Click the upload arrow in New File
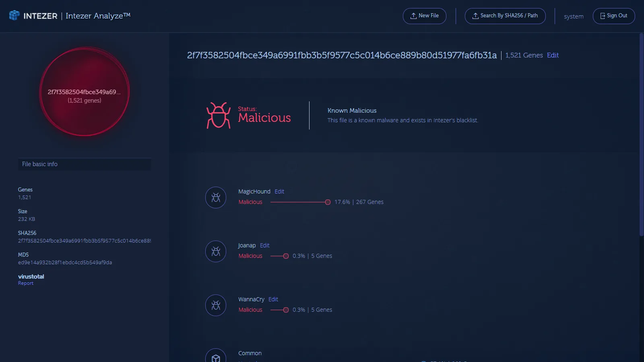This screenshot has width=644, height=362. (413, 16)
